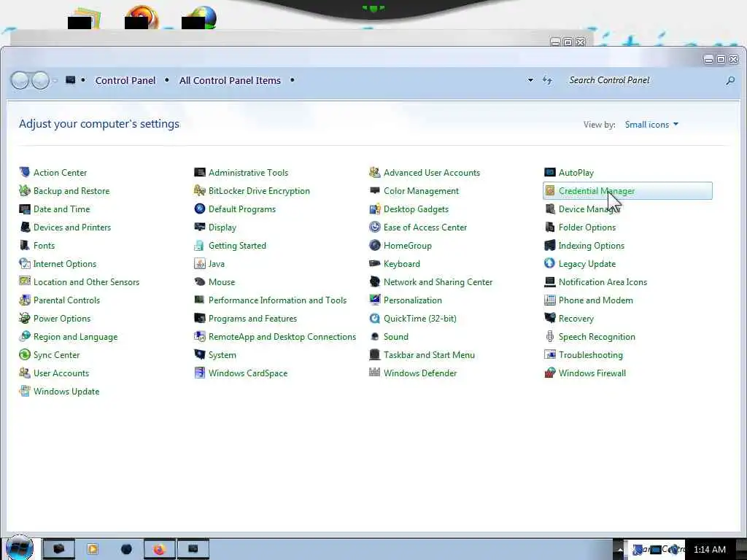Open the Start menu orb
The height and width of the screenshot is (560, 747).
20,547
